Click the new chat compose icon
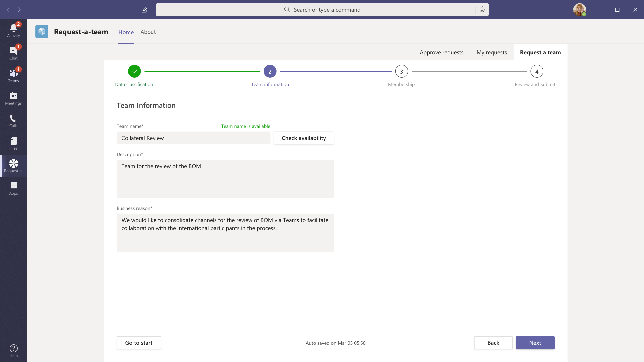Viewport: 644px width, 362px height. pyautogui.click(x=144, y=10)
